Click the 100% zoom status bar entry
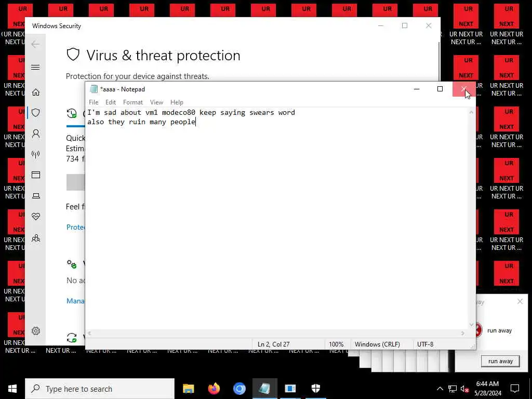This screenshot has width=532, height=399. tap(336, 344)
